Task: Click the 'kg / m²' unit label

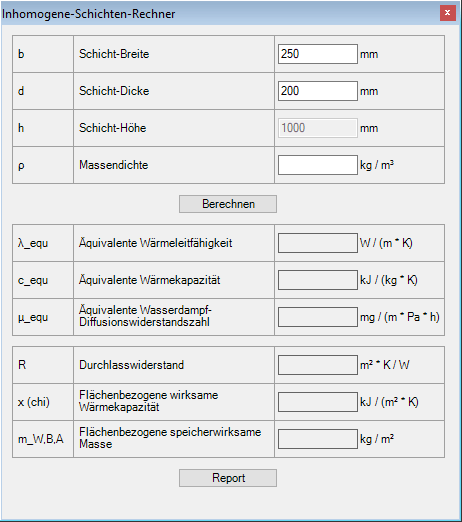Action: click(377, 439)
